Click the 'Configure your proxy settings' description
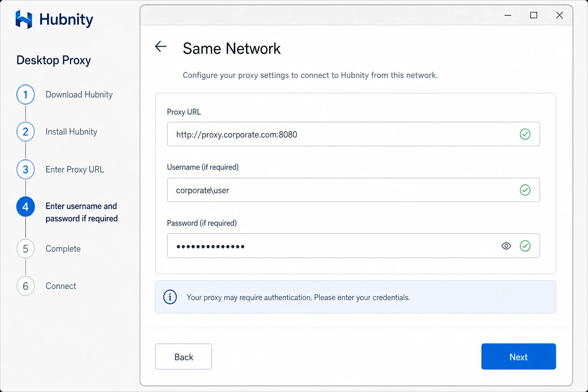 tap(310, 75)
